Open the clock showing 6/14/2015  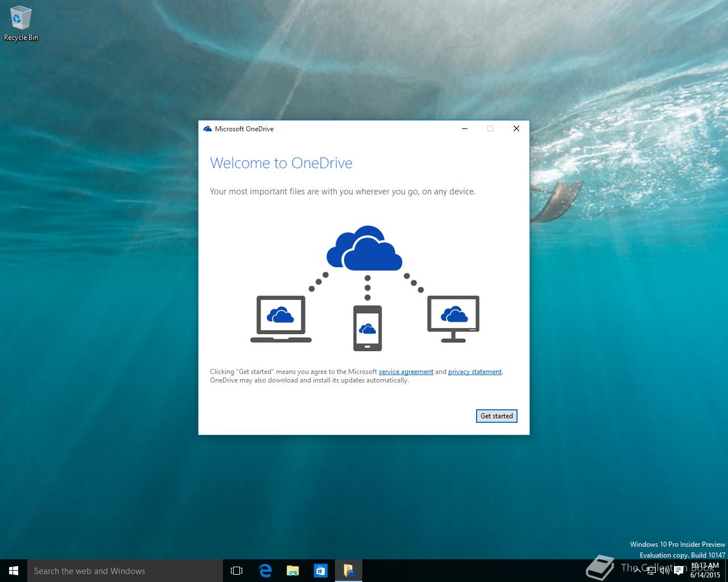click(x=705, y=571)
